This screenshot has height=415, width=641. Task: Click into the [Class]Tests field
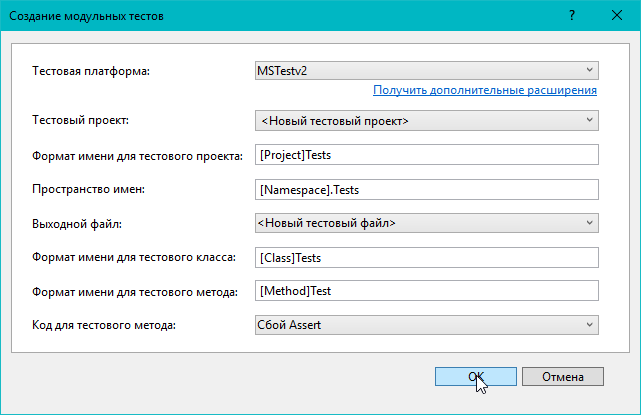pyautogui.click(x=426, y=257)
